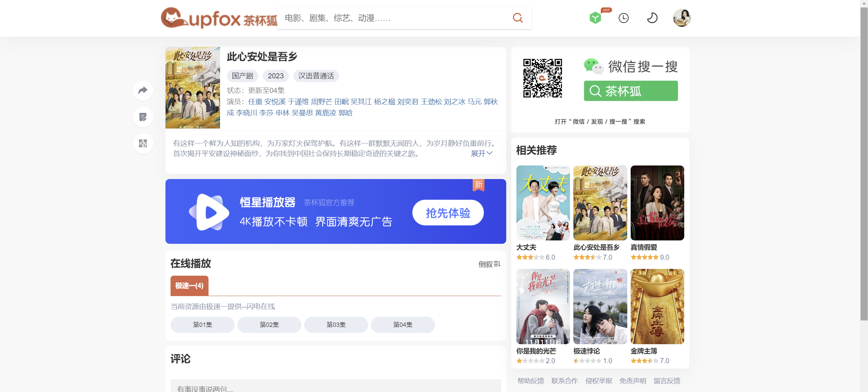The image size is (868, 392).
Task: Open the 帮助反馈 footer link
Action: click(x=531, y=381)
